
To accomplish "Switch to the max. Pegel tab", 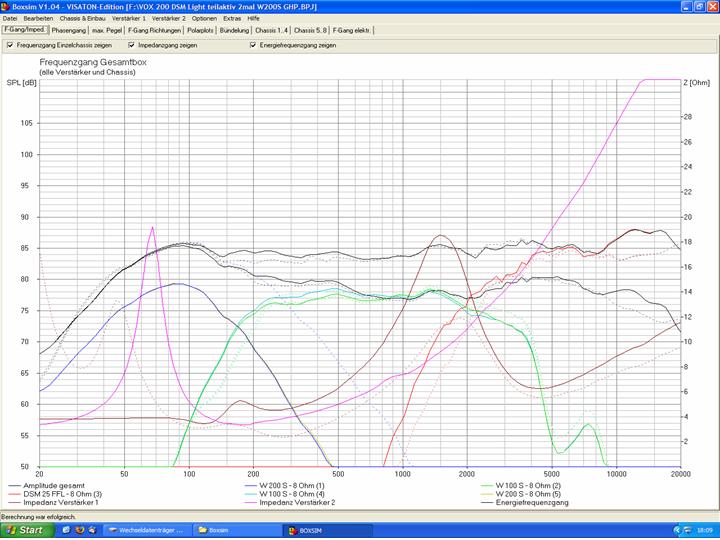I will (107, 31).
